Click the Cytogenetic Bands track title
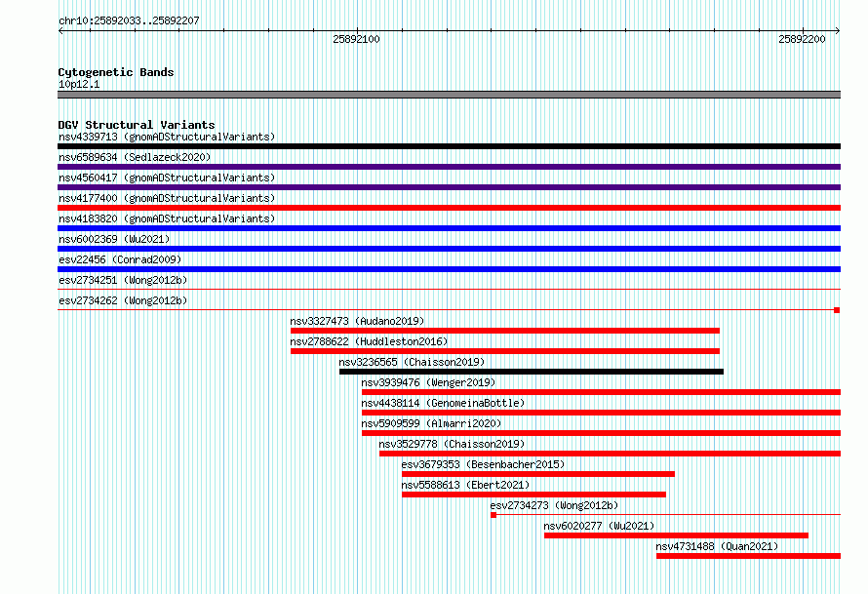 click(116, 72)
